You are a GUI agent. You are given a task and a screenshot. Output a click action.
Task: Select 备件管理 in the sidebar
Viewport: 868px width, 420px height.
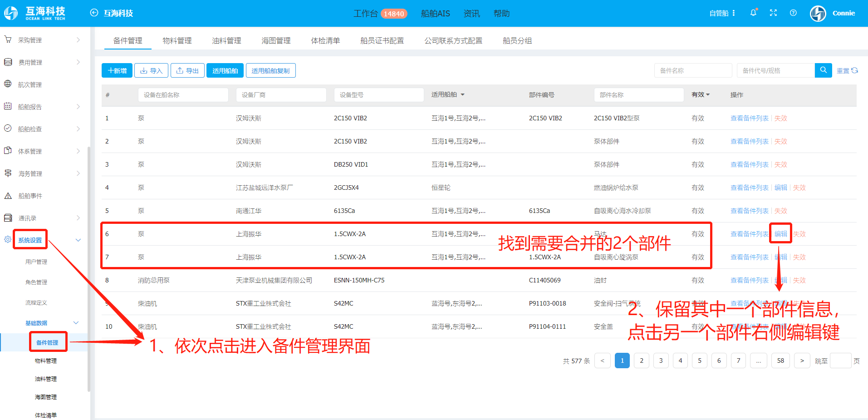(47, 342)
